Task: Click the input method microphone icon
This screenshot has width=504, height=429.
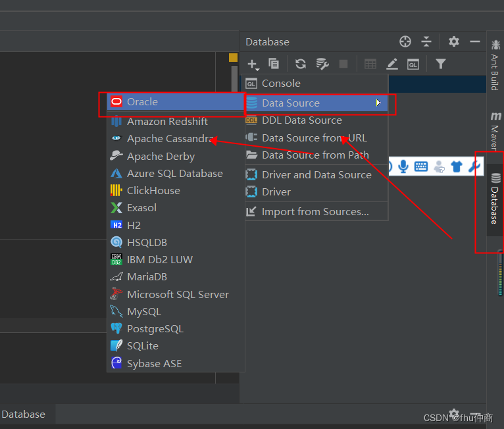Action: coord(403,166)
